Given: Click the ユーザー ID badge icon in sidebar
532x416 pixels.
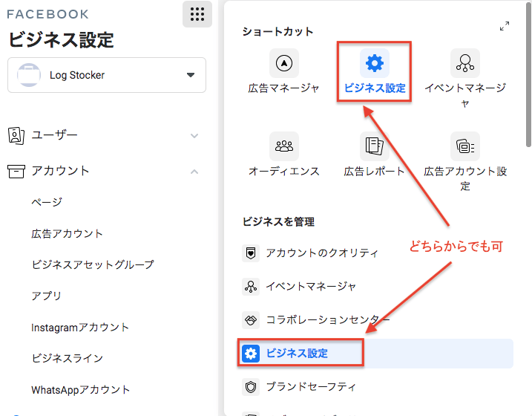Looking at the screenshot, I should 16,136.
